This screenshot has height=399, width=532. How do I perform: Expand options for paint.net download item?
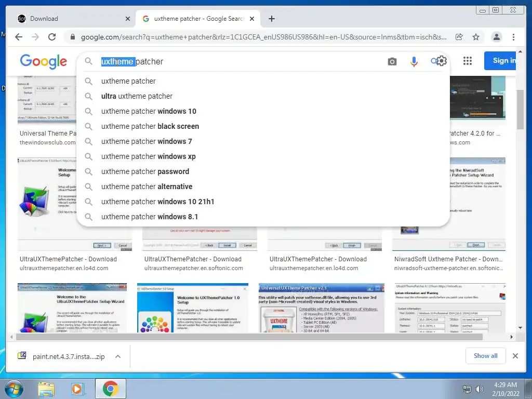coord(118,356)
